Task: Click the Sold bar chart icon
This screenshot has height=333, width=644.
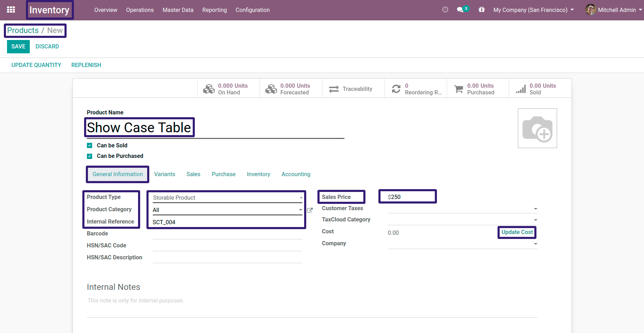Action: coord(521,89)
